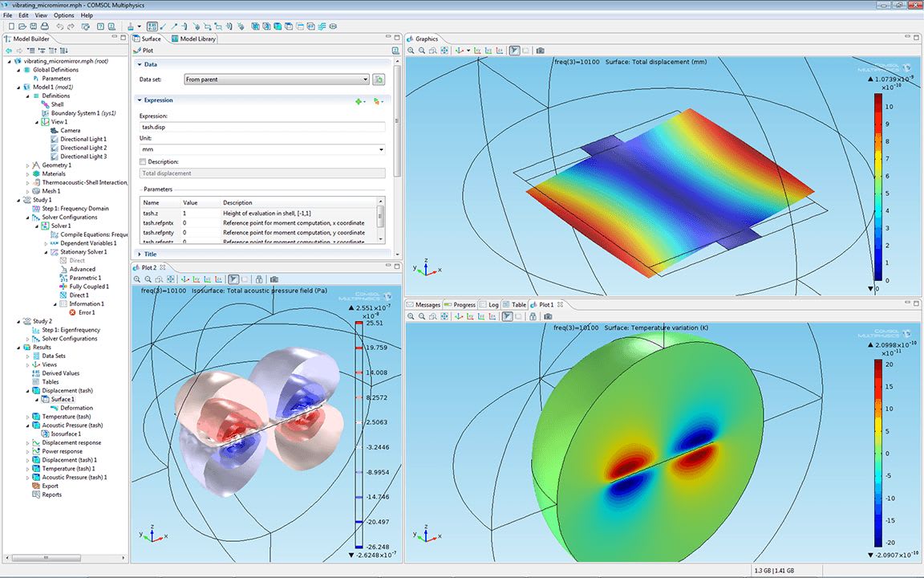
Task: Open the View menu
Action: (x=41, y=15)
